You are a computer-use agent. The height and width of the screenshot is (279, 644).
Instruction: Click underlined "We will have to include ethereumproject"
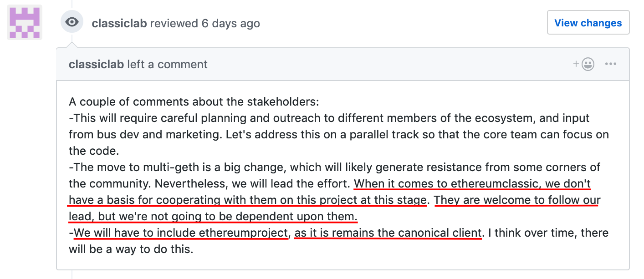click(181, 233)
